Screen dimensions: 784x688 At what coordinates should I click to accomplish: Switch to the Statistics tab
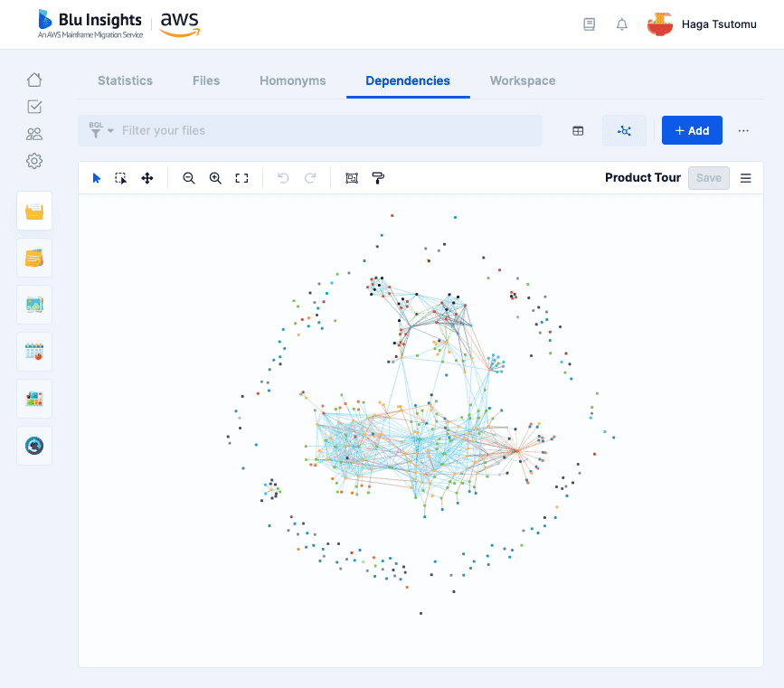pos(125,80)
